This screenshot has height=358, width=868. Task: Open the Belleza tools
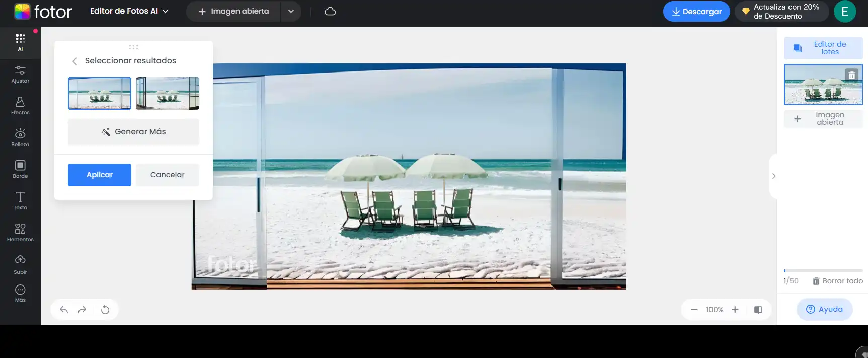click(x=20, y=137)
